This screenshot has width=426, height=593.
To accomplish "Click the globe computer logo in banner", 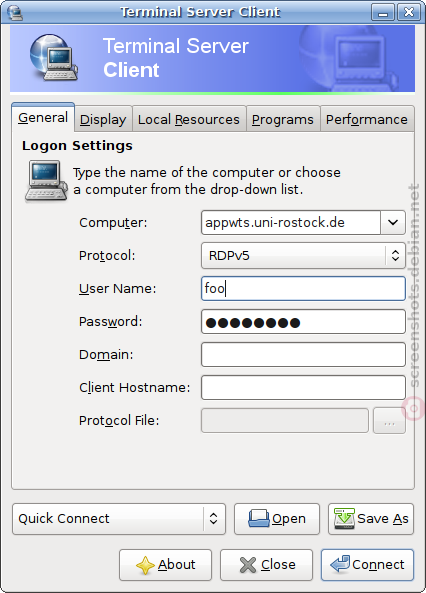I will [54, 57].
